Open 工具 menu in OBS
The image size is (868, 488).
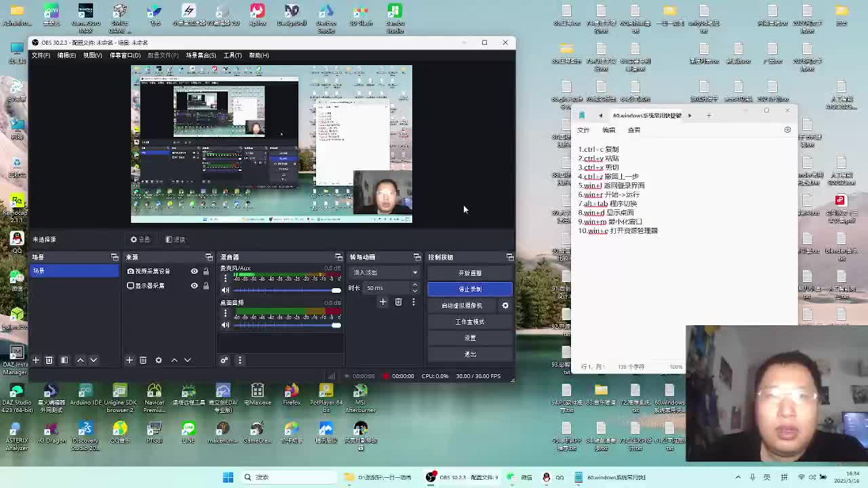pos(233,56)
